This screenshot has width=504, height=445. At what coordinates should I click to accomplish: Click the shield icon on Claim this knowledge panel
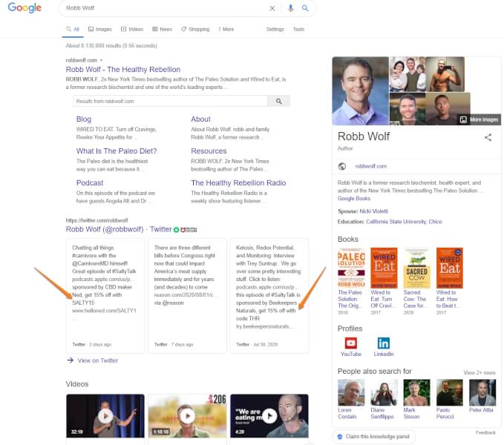[x=340, y=437]
